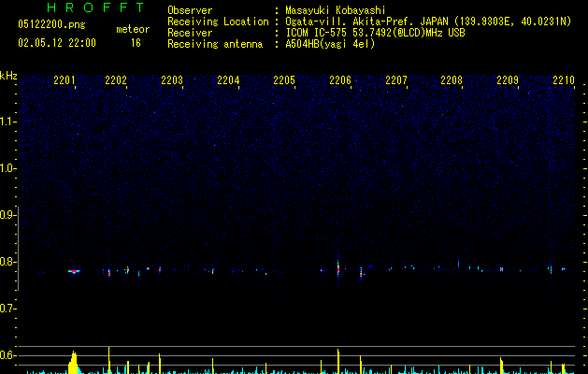The width and height of the screenshot is (588, 374).
Task: Click the Receiving antenna label
Action: coord(215,44)
